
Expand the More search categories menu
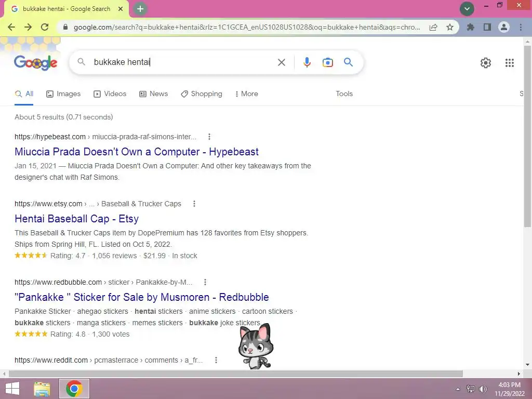click(247, 94)
